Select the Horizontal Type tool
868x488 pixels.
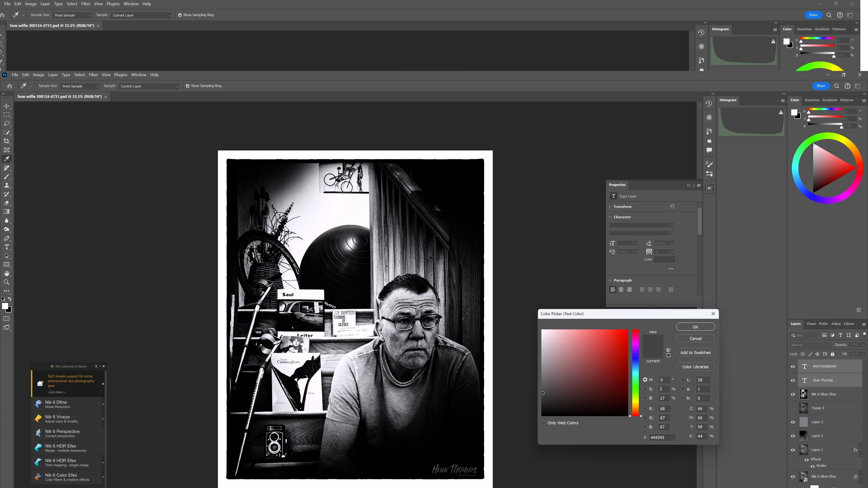coord(6,247)
